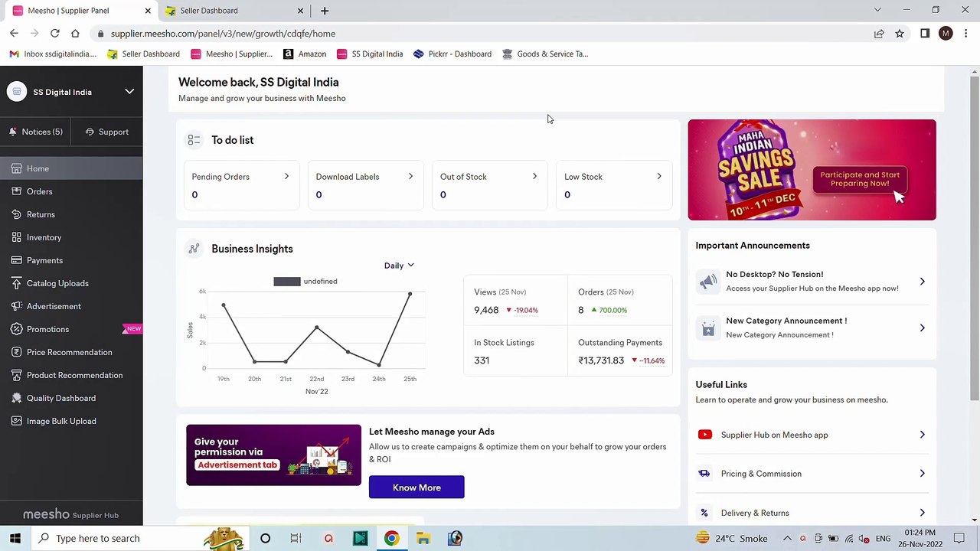Open Goods & Service Tax bookmark
The height and width of the screenshot is (551, 980).
545,54
